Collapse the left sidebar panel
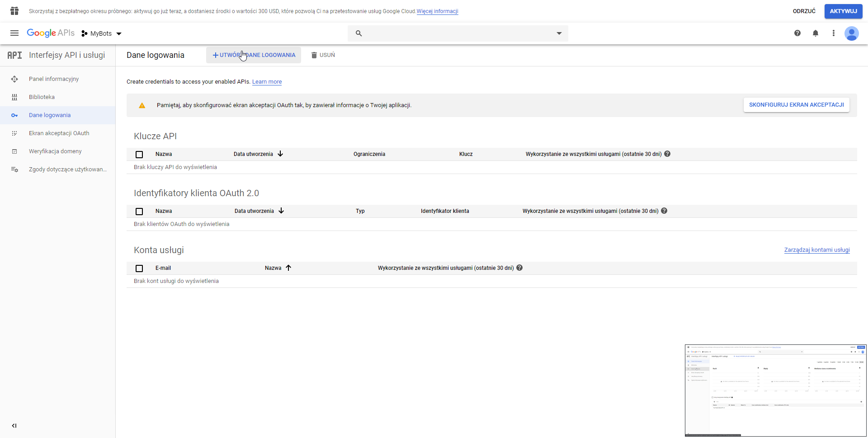 (x=14, y=425)
